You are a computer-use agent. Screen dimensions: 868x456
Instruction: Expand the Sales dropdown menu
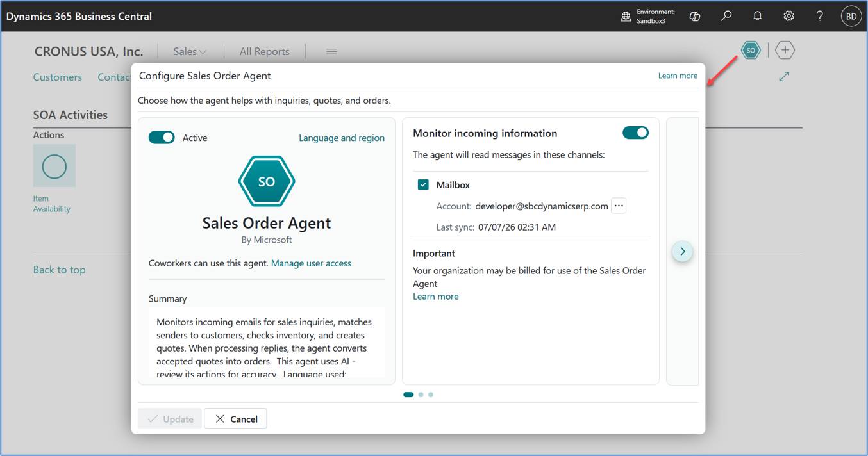point(190,51)
